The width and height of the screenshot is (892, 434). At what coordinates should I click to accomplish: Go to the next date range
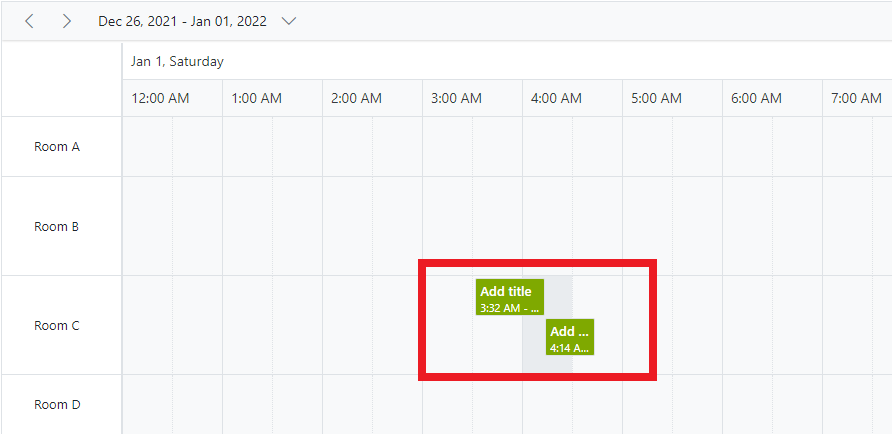[66, 21]
